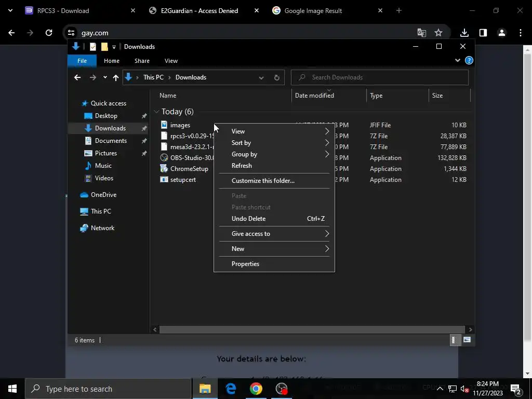The image size is (532, 399).
Task: Click the muted speaker volume tray icon
Action: [464, 389]
